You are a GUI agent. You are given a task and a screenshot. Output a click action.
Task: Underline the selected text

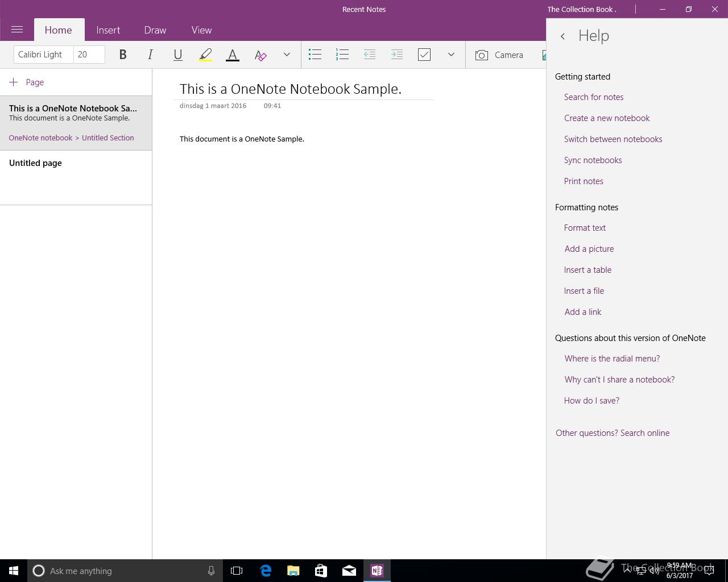pos(177,55)
